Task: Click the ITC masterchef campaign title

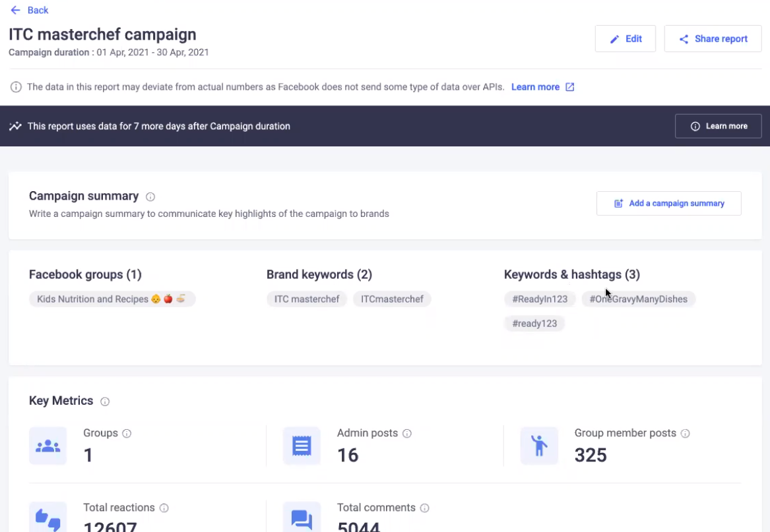Action: (102, 34)
